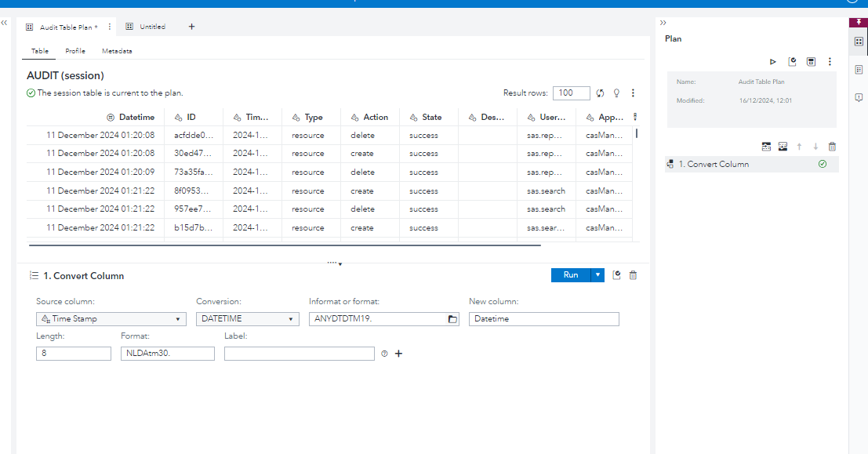Open suggestions with the lightbulb icon
This screenshot has width=868, height=454.
pyautogui.click(x=616, y=93)
